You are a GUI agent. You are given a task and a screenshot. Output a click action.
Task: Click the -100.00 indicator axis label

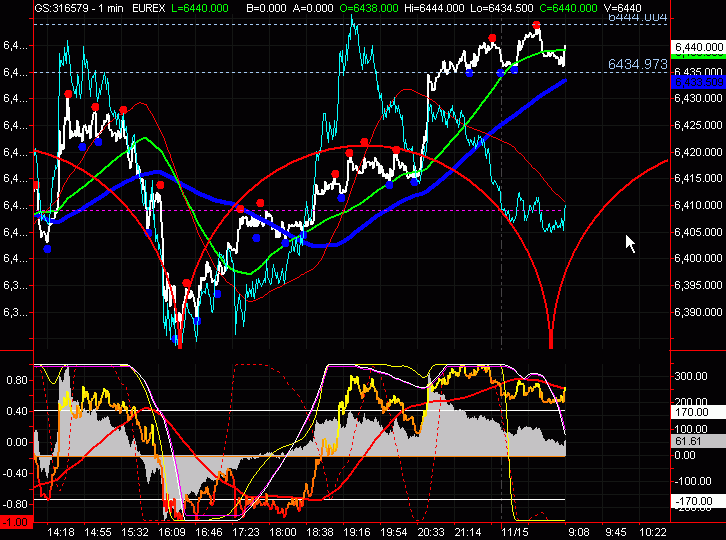click(x=693, y=481)
